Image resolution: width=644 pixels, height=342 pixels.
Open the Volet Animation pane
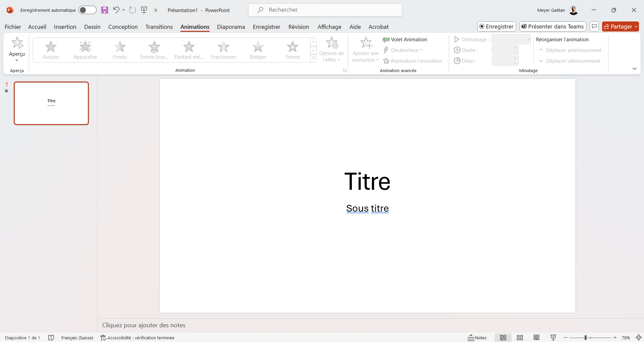(405, 40)
